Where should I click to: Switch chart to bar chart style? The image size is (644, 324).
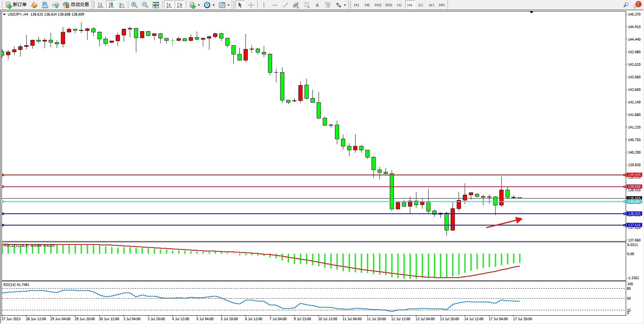coord(100,5)
